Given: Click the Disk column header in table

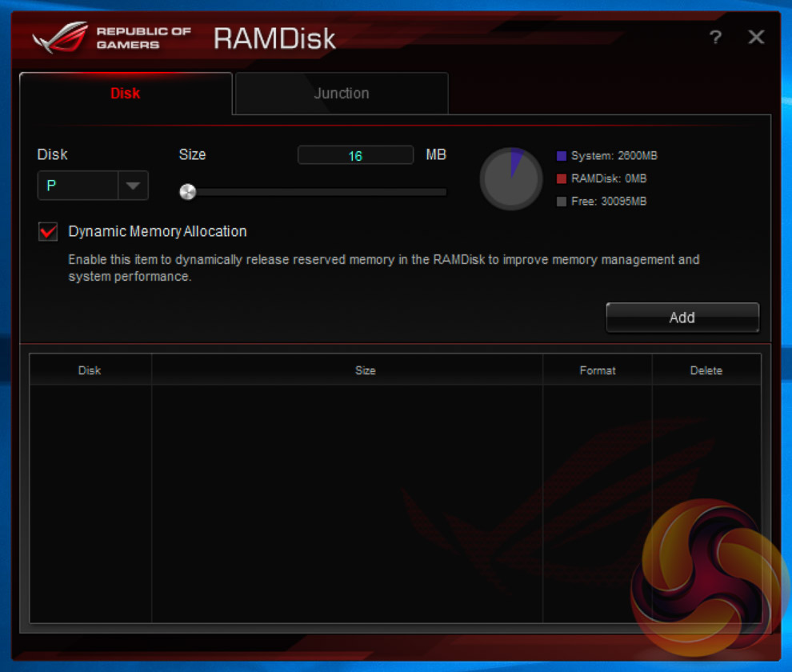Looking at the screenshot, I should tap(90, 370).
